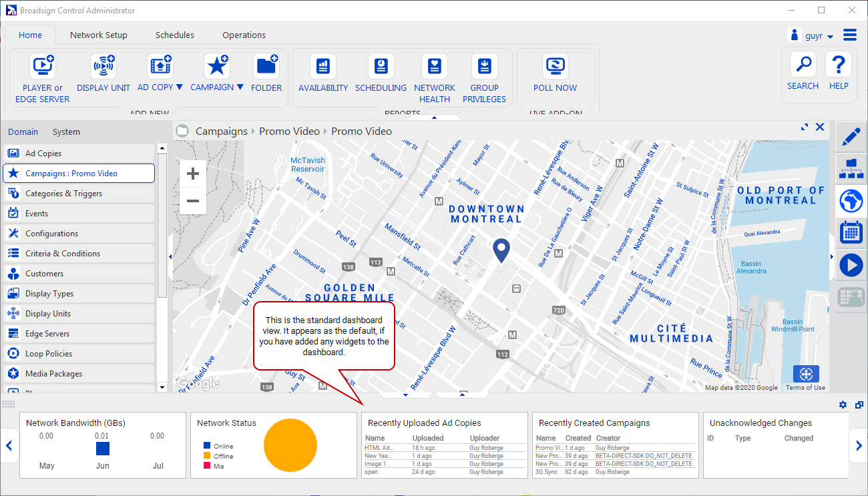Select Campaigns : Promo Video item
The image size is (868, 496).
point(79,174)
